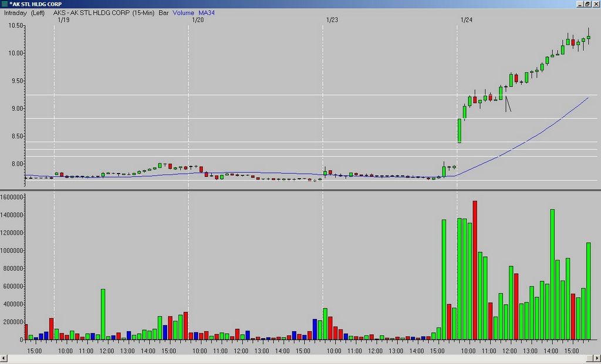This screenshot has width=601, height=364.
Task: Click the 9.50 price axis label
Action: [17, 81]
